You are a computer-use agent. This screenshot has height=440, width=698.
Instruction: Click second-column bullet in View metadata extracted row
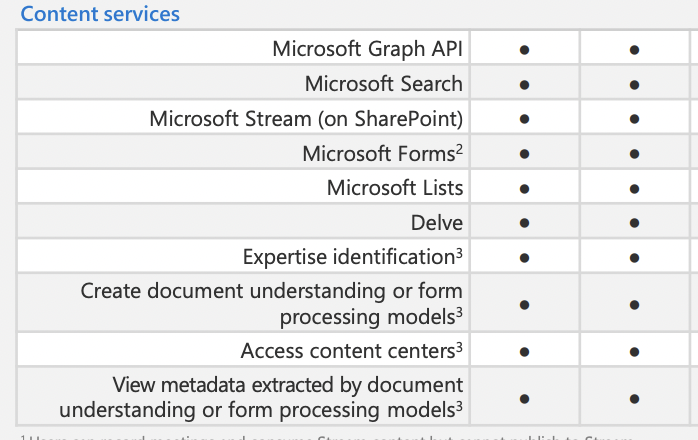(x=634, y=399)
